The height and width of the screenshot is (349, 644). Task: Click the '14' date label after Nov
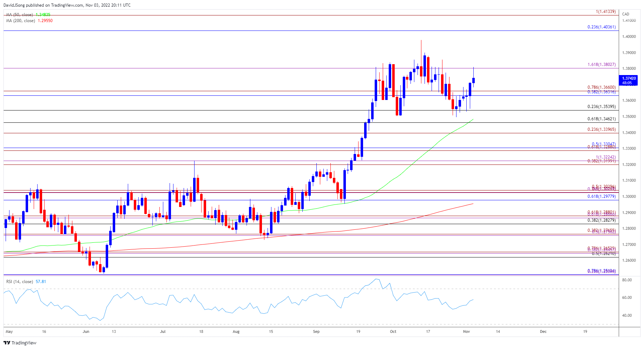click(x=498, y=331)
